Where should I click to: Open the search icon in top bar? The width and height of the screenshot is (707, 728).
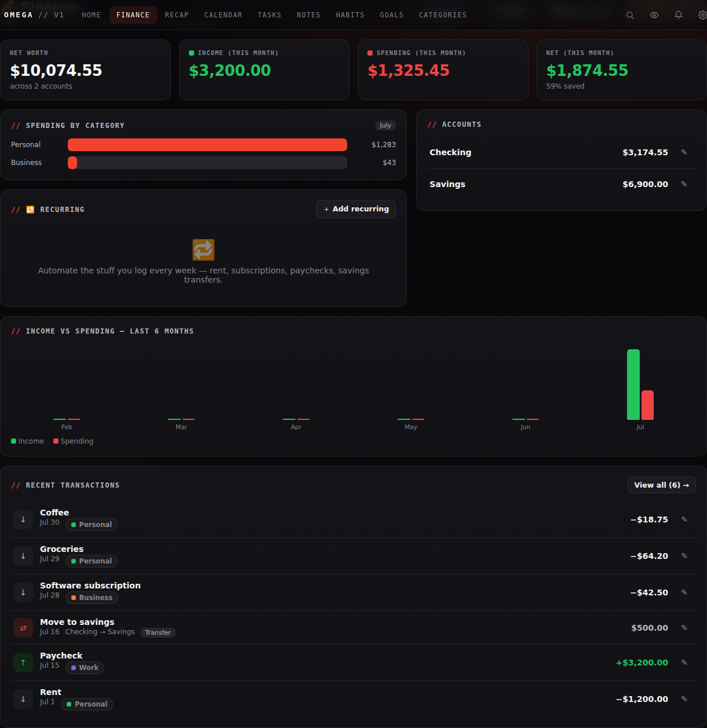[630, 15]
